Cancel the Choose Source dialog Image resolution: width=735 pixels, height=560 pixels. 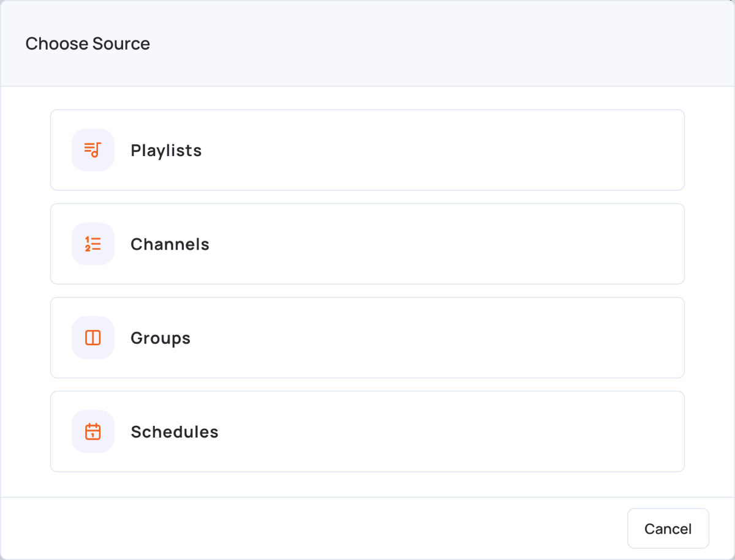click(x=668, y=529)
